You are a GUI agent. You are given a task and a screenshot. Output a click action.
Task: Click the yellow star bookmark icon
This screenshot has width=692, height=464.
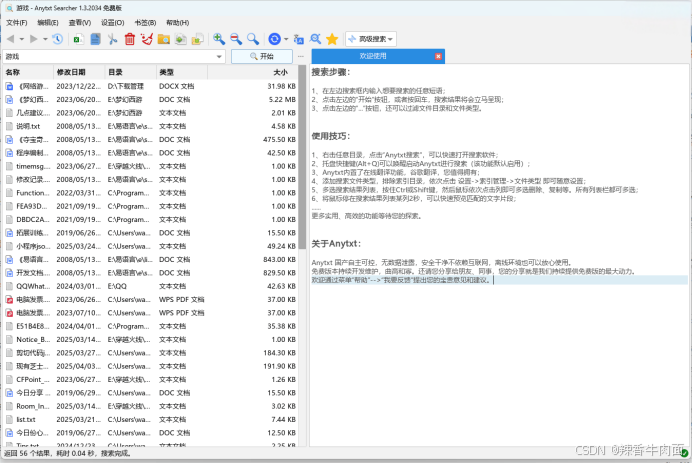pos(332,39)
